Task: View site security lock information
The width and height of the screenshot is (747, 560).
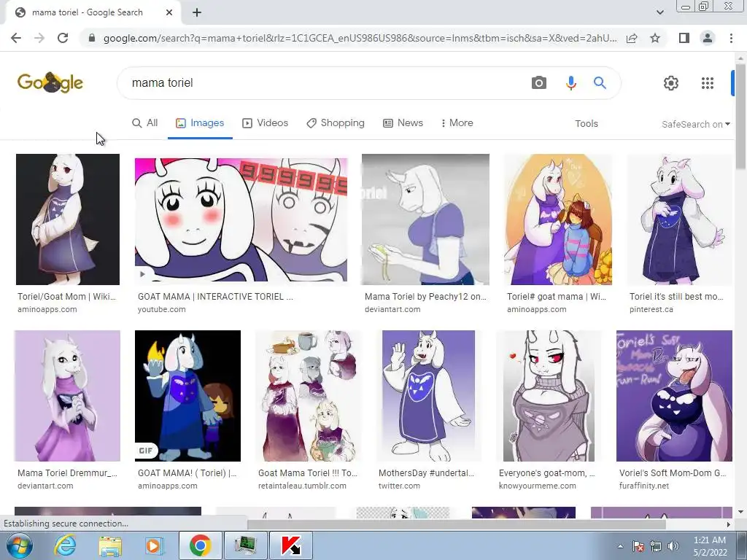Action: point(92,38)
